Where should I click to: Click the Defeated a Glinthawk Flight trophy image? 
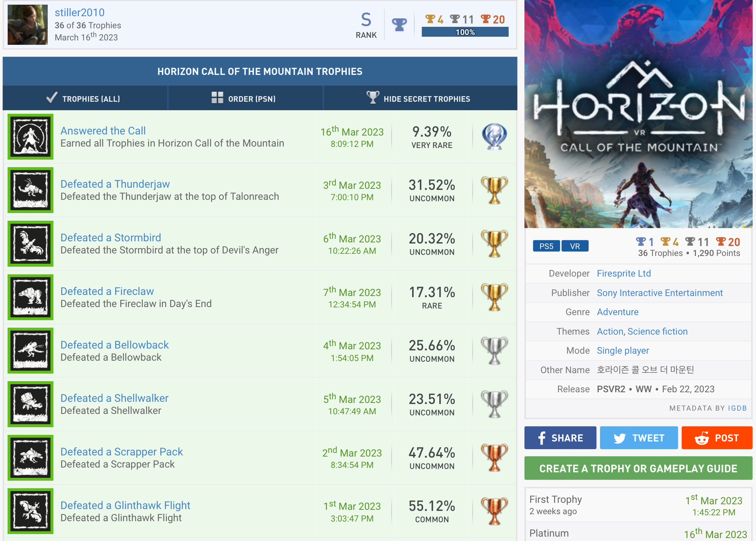[x=30, y=511]
